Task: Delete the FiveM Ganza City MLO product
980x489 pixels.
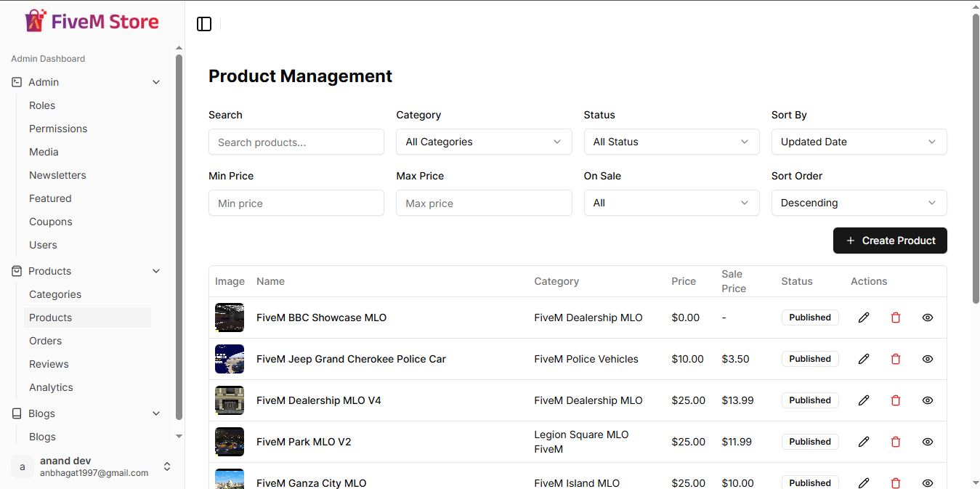Action: coord(896,482)
